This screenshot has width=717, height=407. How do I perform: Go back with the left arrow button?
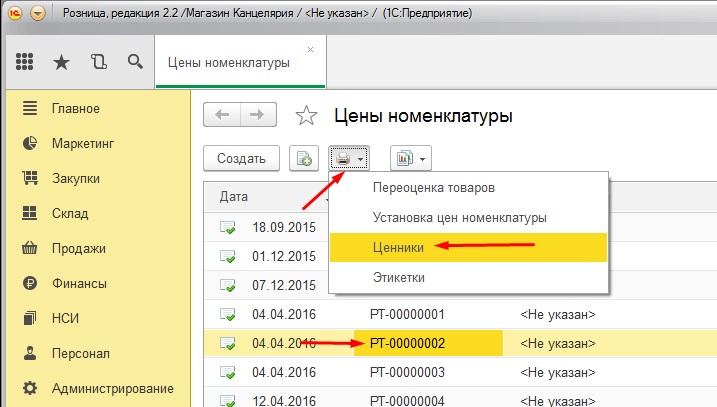[222, 115]
